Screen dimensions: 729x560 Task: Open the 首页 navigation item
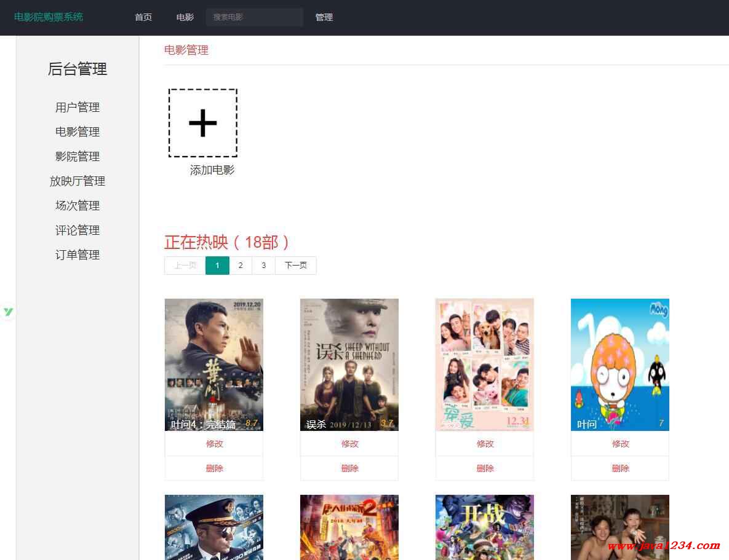pos(143,17)
